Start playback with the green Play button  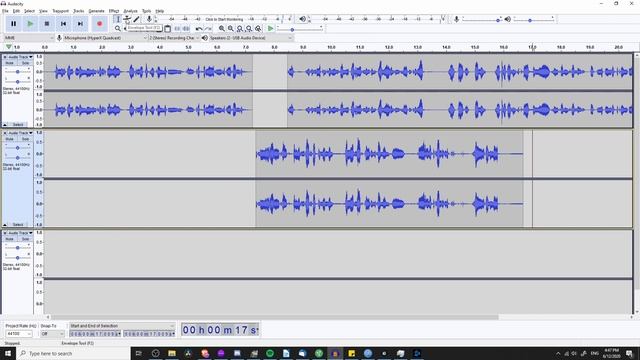click(x=30, y=24)
